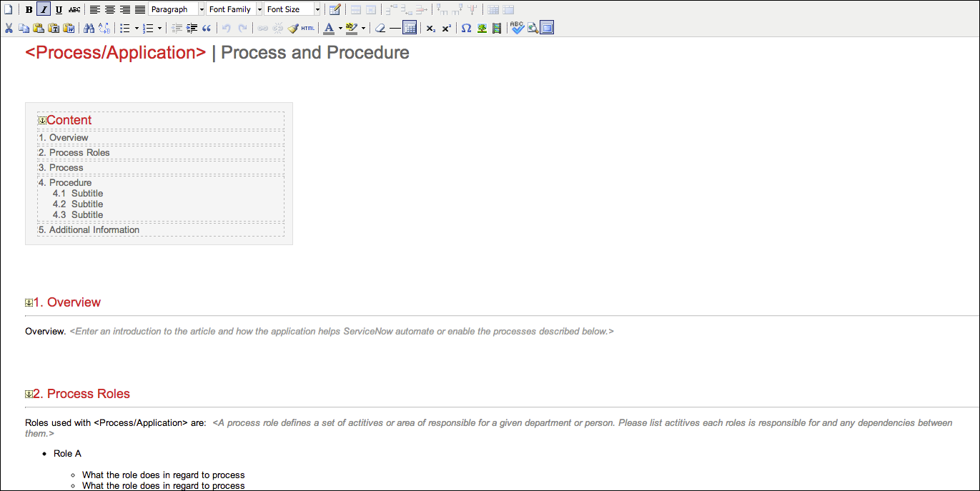Toggle bold formatting
Screen dimensions: 980x491
click(x=27, y=9)
